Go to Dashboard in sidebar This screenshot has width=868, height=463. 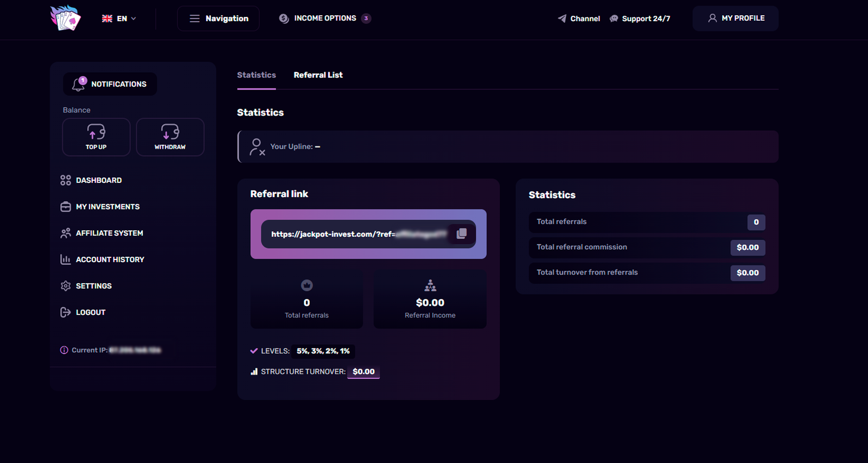point(98,180)
